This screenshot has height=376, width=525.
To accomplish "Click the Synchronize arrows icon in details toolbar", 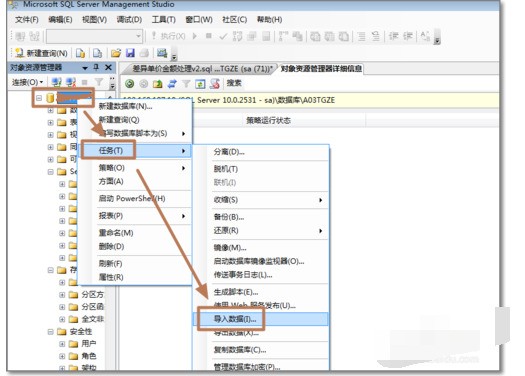I will pyautogui.click(x=172, y=84).
